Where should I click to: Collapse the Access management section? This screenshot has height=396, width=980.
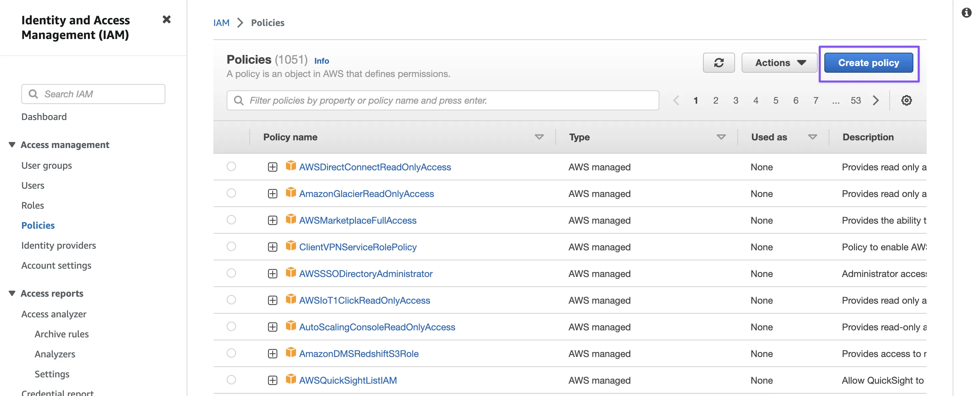[x=12, y=145]
